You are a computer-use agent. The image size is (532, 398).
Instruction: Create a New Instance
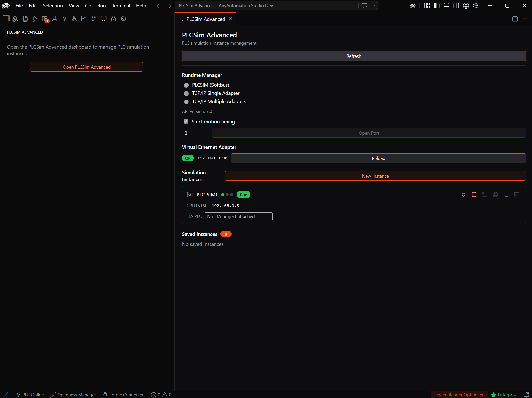pyautogui.click(x=375, y=176)
